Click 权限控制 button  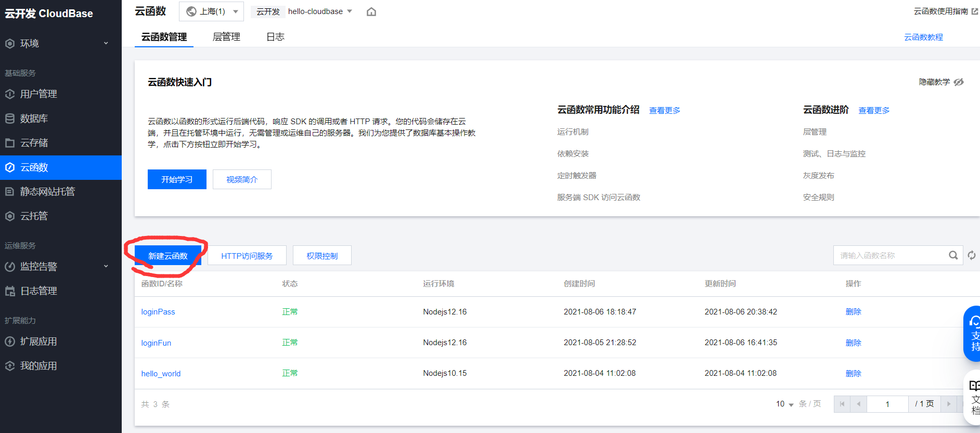pyautogui.click(x=322, y=256)
